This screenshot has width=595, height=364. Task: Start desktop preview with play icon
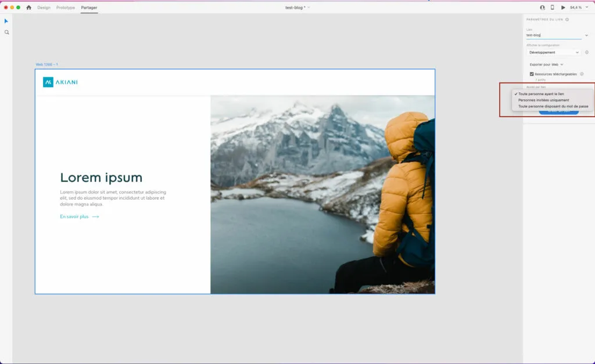click(x=563, y=8)
